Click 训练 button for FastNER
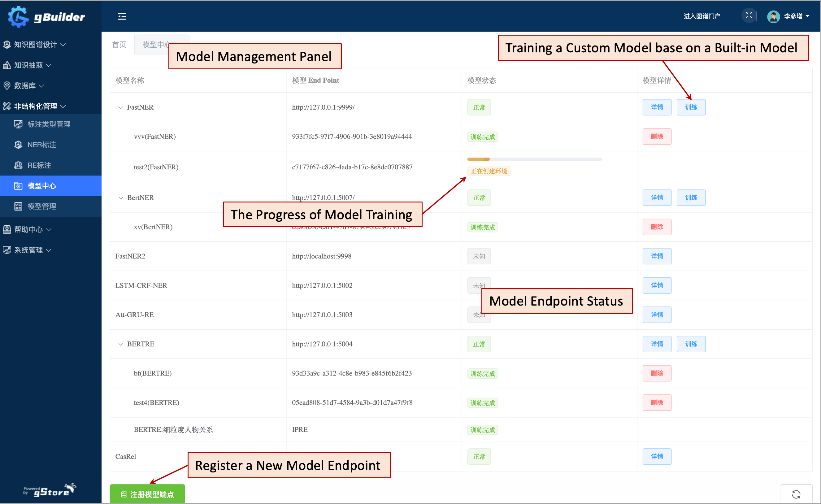 click(x=691, y=107)
